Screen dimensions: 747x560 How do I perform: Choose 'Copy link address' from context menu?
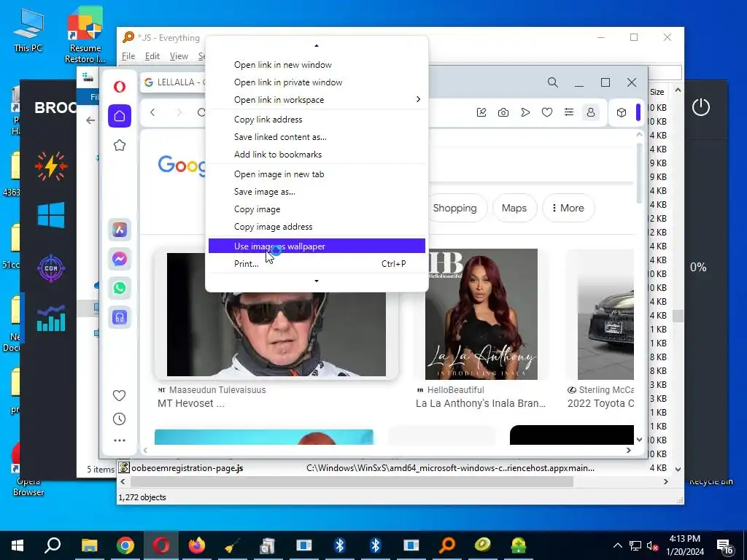[317, 120]
